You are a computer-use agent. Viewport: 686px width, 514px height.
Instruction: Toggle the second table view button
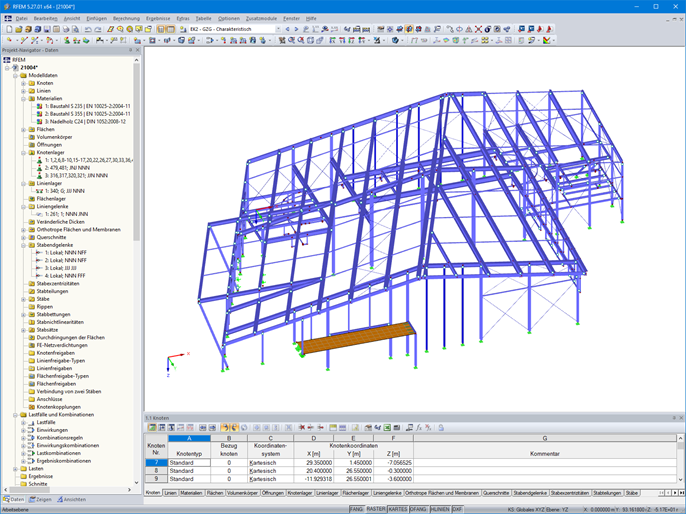(x=171, y=29)
